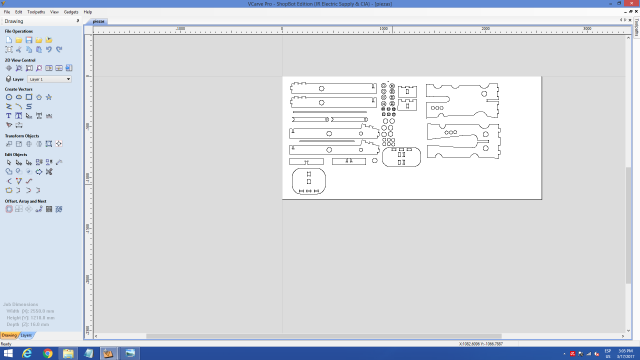Click the Fit Curves to Vectors icon
Screen dimensions: 640x360
point(29,181)
